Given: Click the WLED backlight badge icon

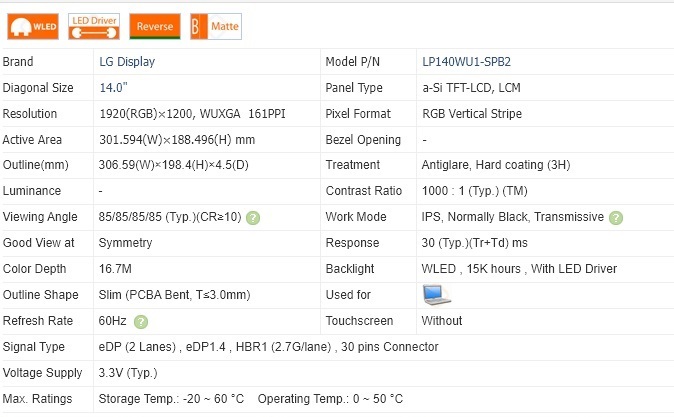Looking at the screenshot, I should [33, 26].
